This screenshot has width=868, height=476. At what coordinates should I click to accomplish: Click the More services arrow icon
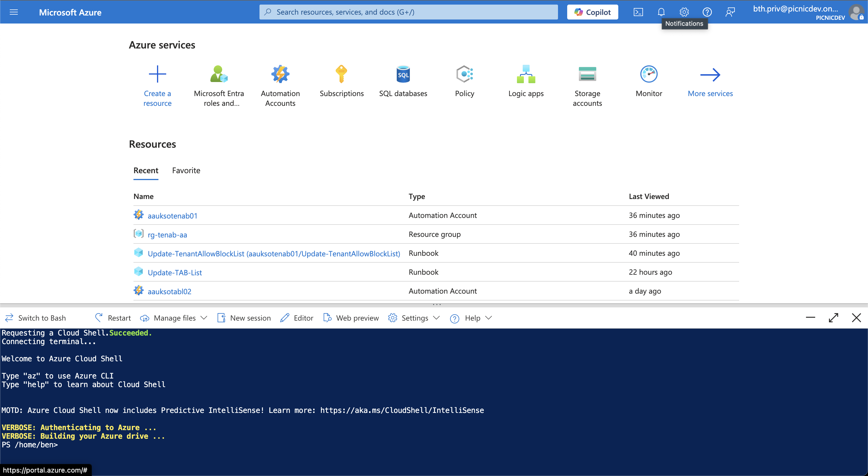click(710, 74)
